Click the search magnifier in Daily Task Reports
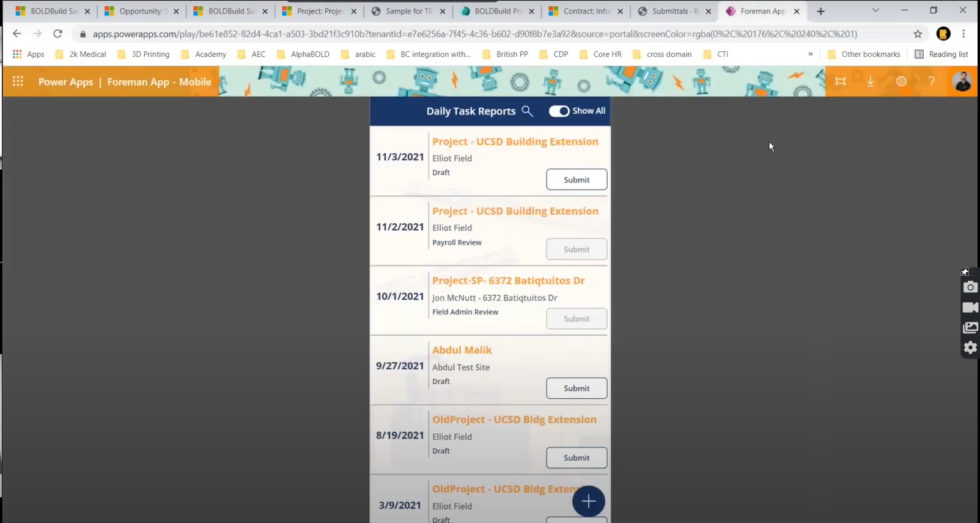Viewport: 980px width, 523px height. (527, 111)
